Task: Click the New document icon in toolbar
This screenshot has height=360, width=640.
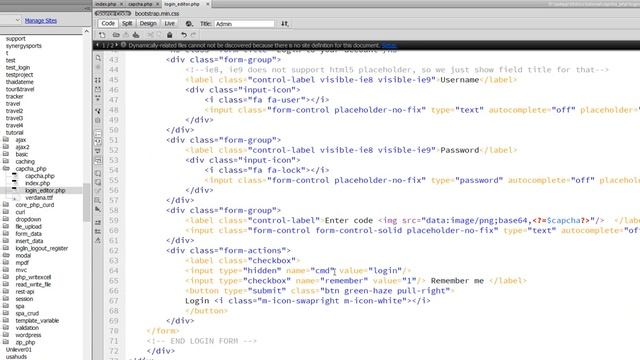Action: (x=102, y=35)
